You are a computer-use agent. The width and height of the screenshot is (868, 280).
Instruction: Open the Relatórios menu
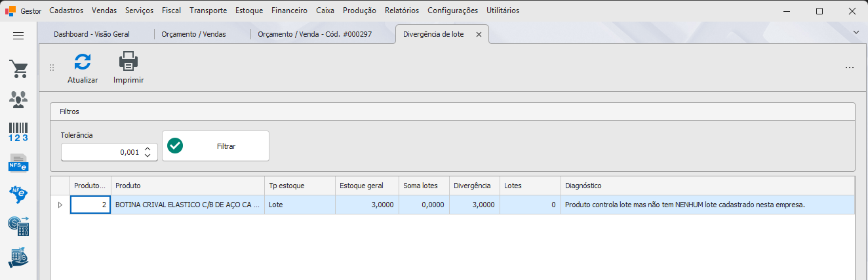tap(402, 10)
